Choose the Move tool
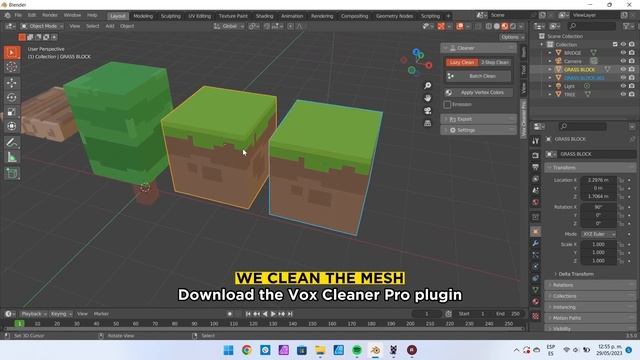The height and width of the screenshot is (360, 640). [12, 83]
